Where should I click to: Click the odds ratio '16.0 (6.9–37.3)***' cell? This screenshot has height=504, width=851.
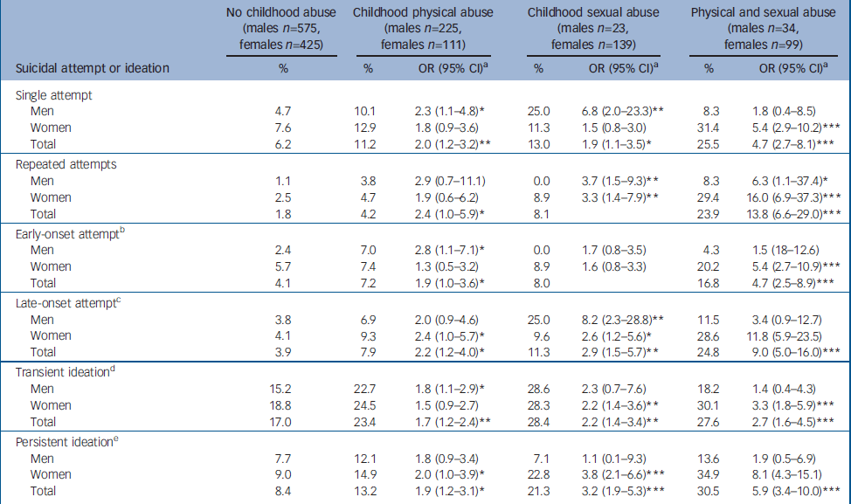[789, 197]
